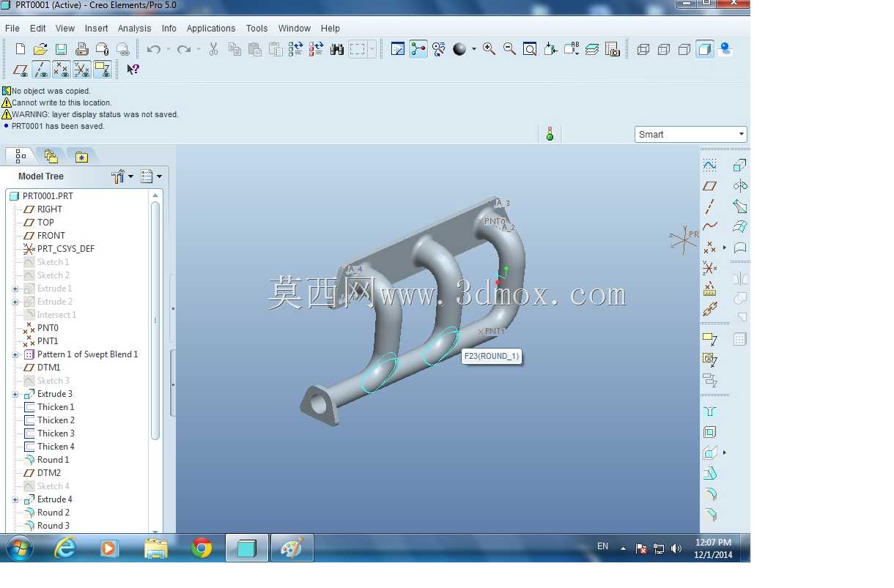The height and width of the screenshot is (588, 894).
Task: Toggle datum points display
Action: [62, 70]
